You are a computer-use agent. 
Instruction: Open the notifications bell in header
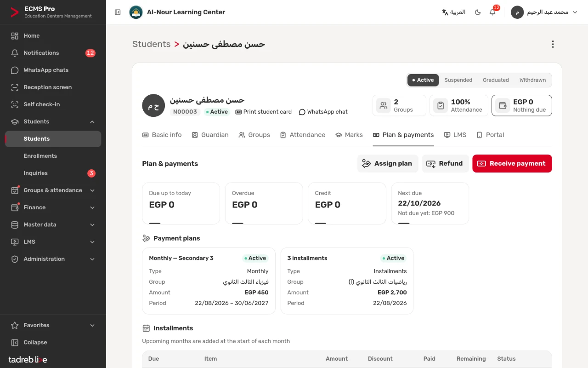tap(492, 12)
